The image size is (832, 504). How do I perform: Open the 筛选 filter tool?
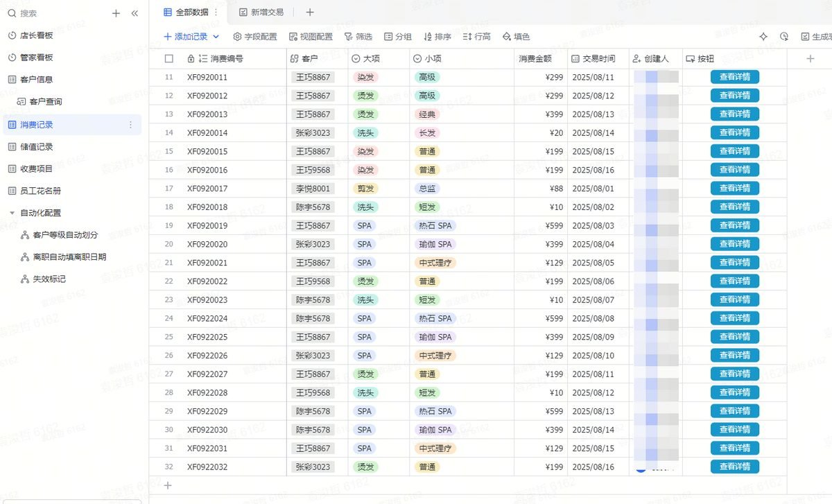click(358, 37)
